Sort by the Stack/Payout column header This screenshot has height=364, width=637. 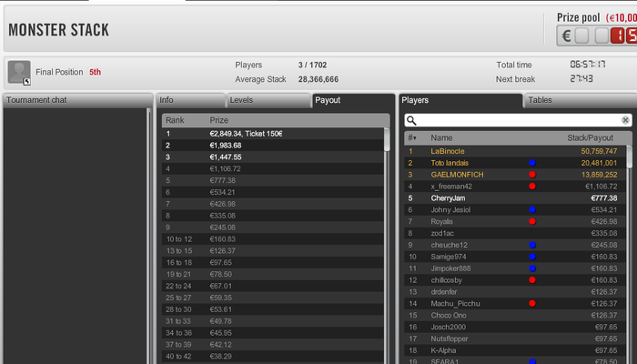pyautogui.click(x=590, y=137)
